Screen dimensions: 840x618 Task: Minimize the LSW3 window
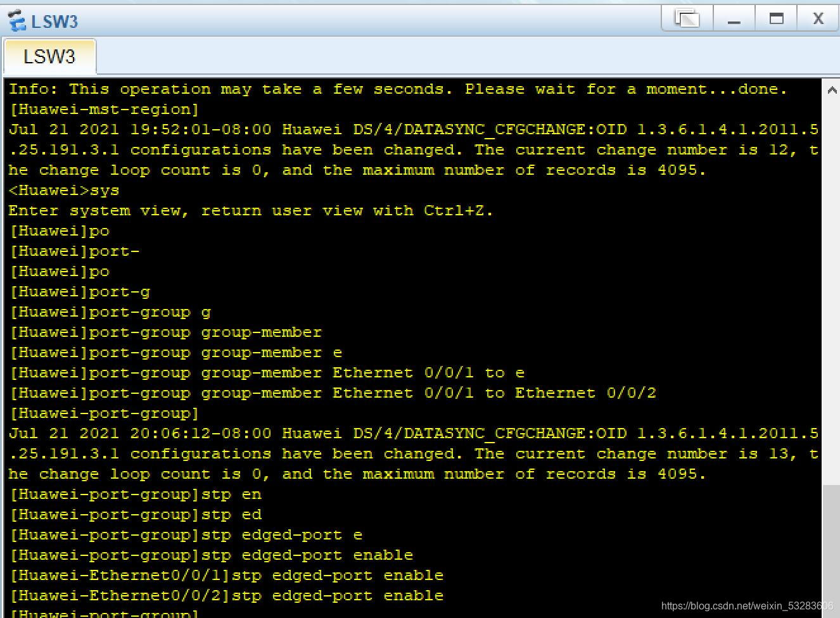[734, 18]
